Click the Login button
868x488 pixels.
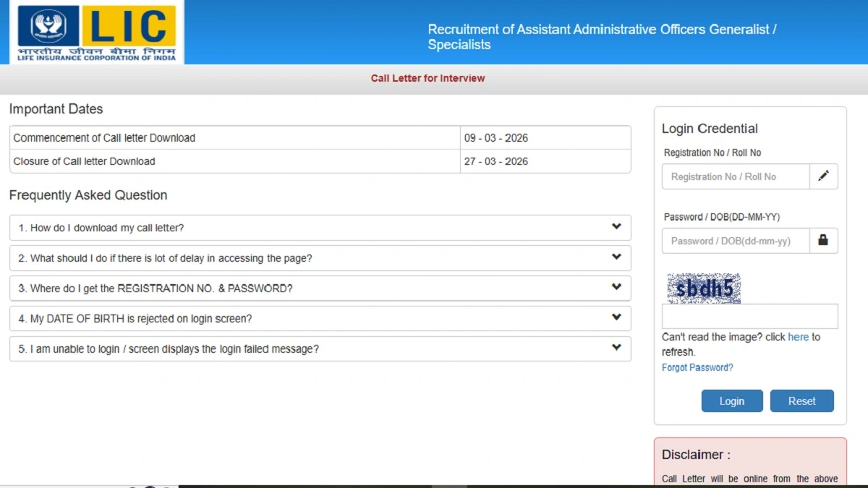click(731, 401)
